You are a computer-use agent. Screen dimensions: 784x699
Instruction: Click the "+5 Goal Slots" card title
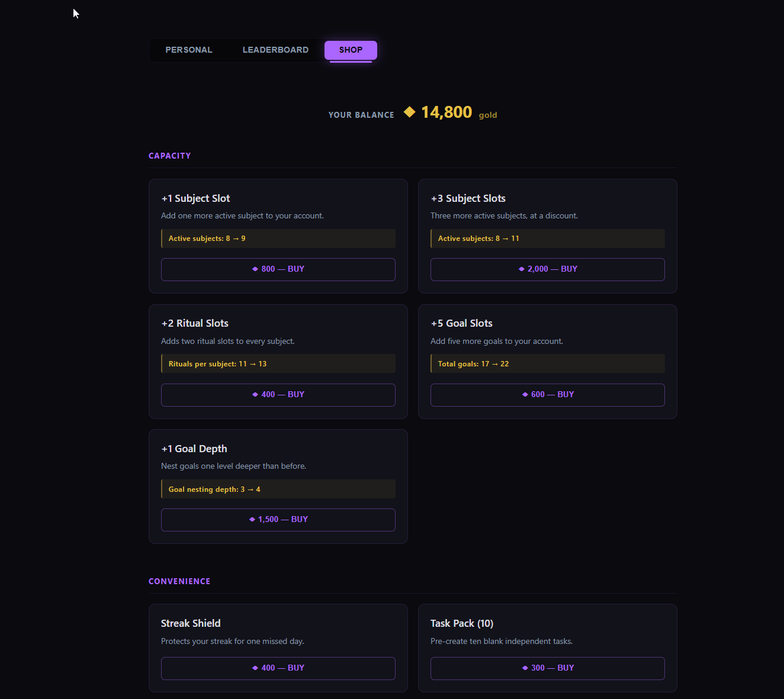coord(461,323)
